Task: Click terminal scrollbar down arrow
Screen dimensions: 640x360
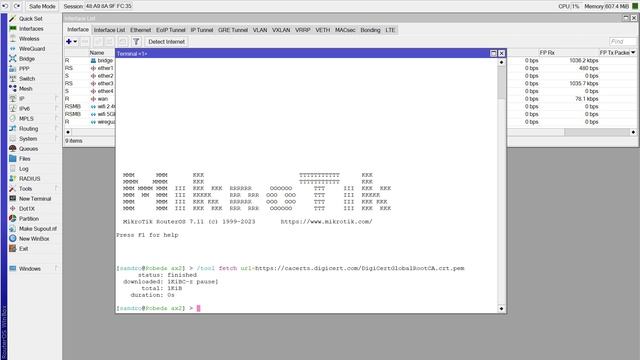Action: [501, 309]
